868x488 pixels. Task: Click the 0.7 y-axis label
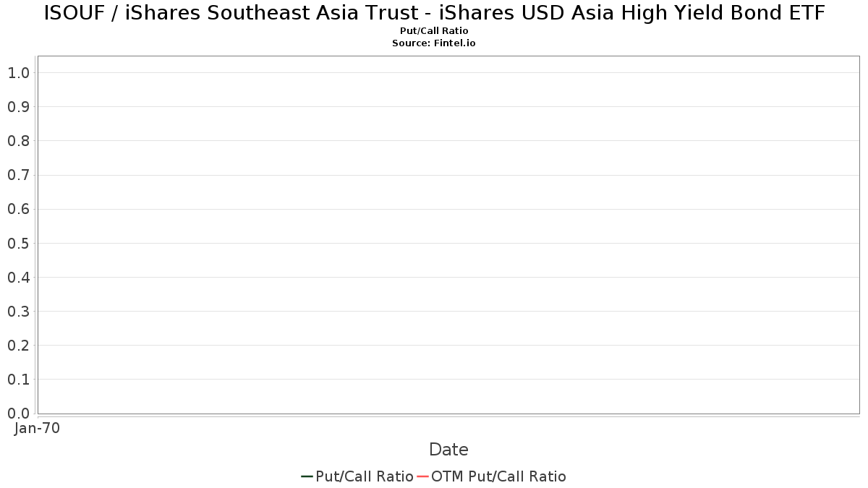pos(18,175)
